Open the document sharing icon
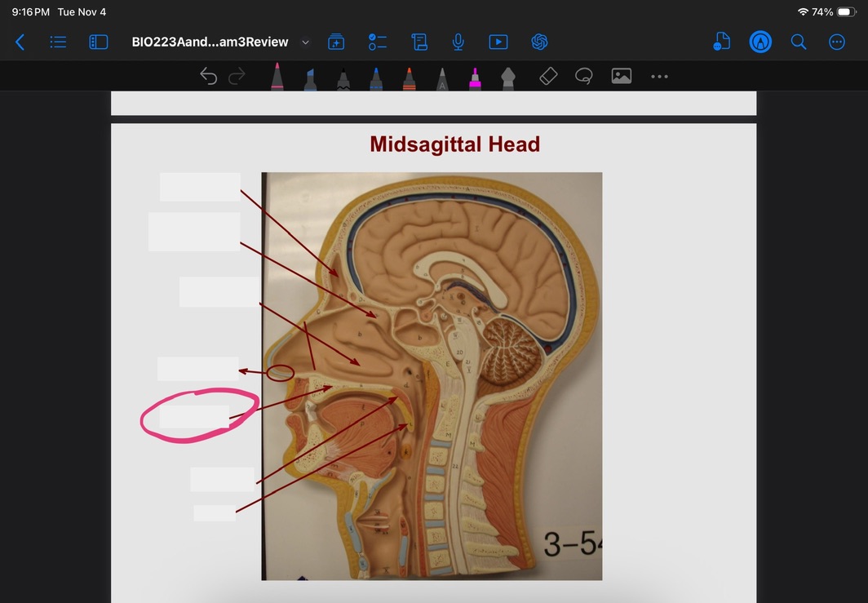 (721, 42)
